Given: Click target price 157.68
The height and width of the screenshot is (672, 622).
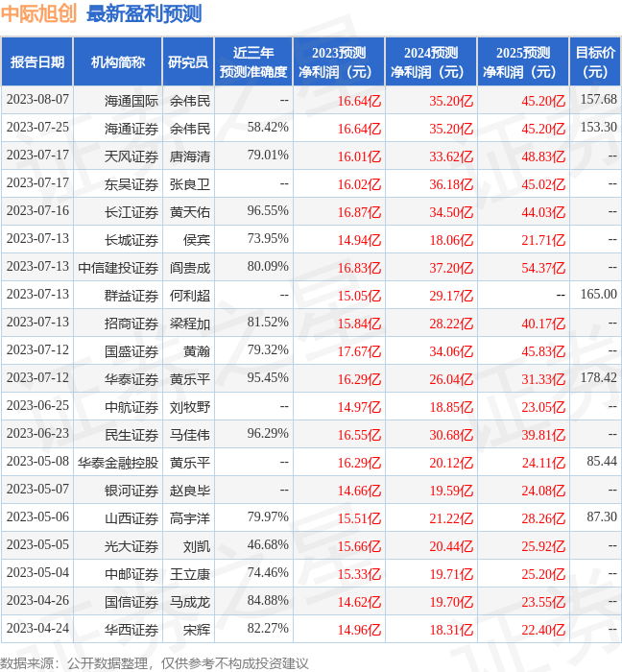Looking at the screenshot, I should pos(598,100).
